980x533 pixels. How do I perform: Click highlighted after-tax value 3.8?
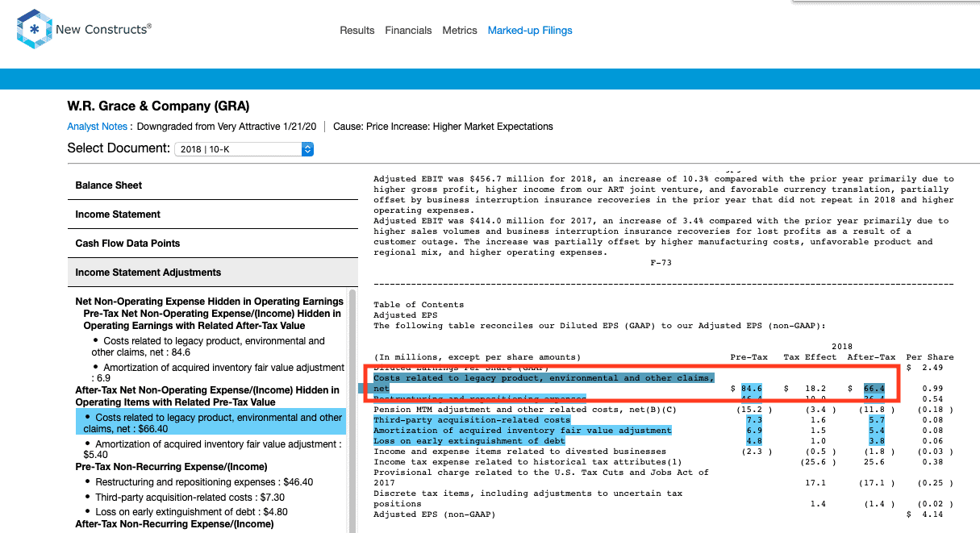click(877, 441)
